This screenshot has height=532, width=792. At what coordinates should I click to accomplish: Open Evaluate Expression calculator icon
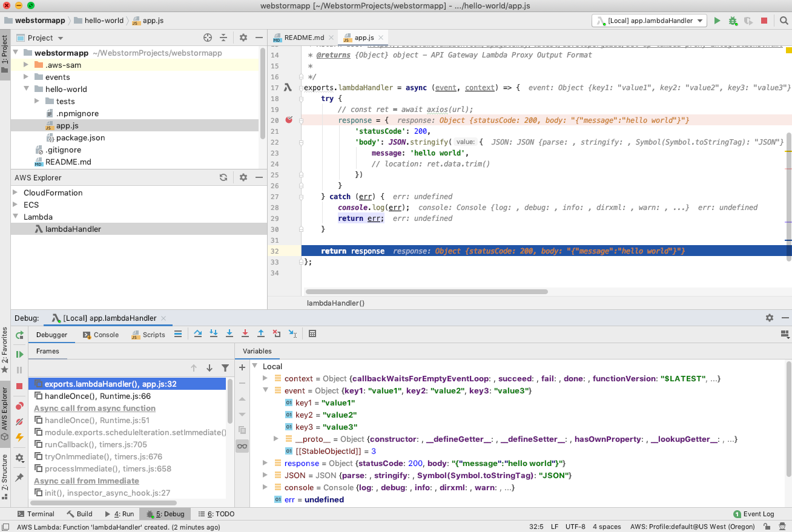312,333
